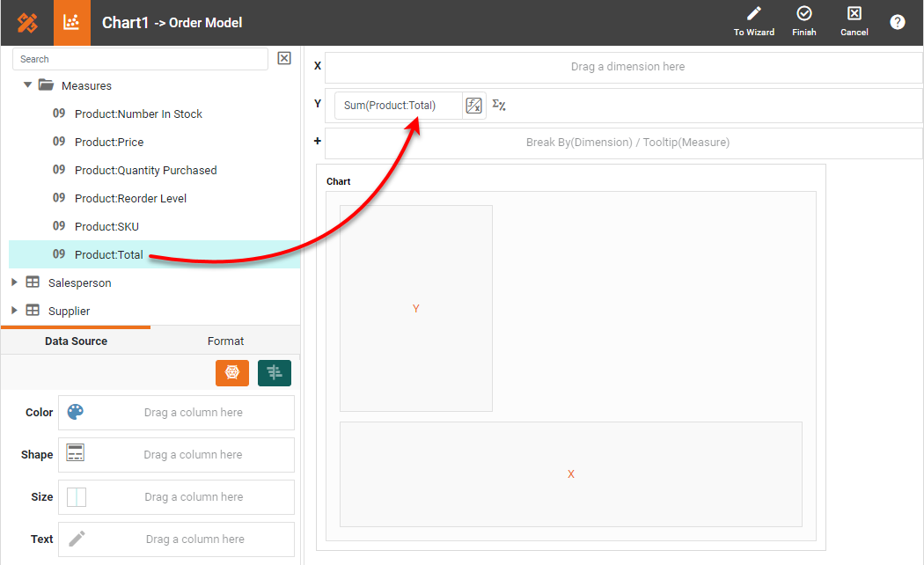924x565 pixels.
Task: Expand the Supplier table
Action: (x=13, y=311)
